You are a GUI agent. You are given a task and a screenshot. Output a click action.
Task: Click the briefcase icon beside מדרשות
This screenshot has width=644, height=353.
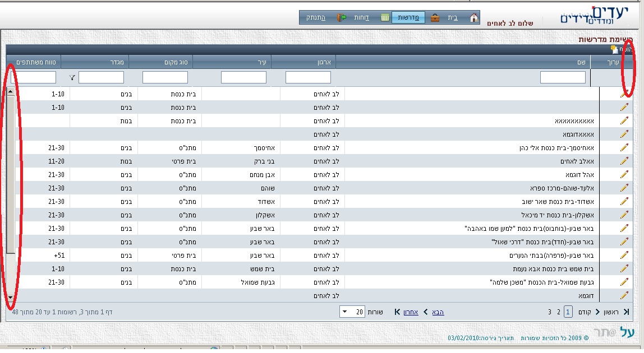click(435, 18)
